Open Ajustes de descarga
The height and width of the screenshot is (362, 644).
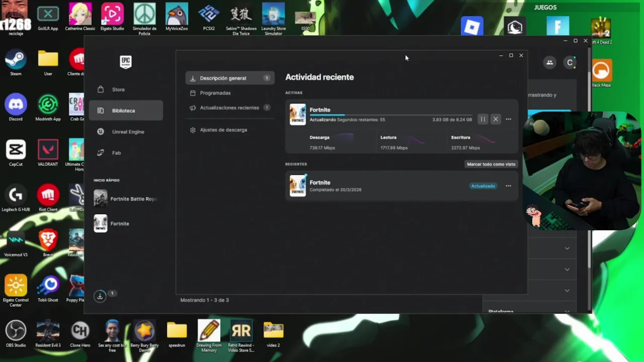tap(230, 130)
